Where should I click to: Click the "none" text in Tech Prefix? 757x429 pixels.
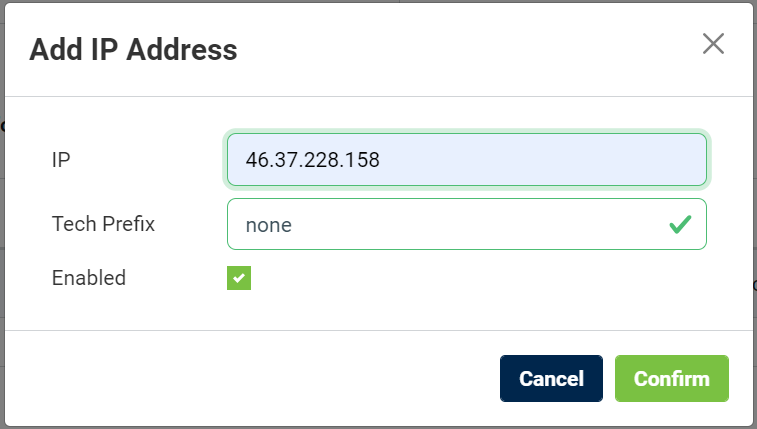click(268, 225)
